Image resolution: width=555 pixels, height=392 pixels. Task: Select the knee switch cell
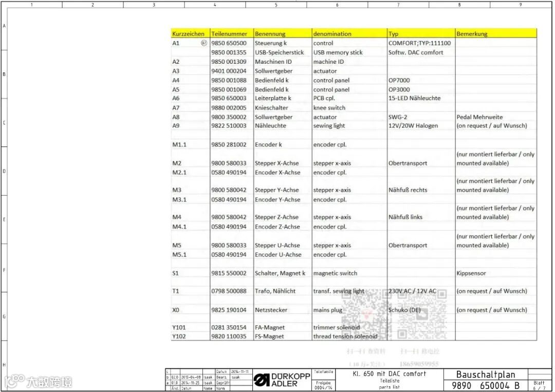pyautogui.click(x=329, y=107)
